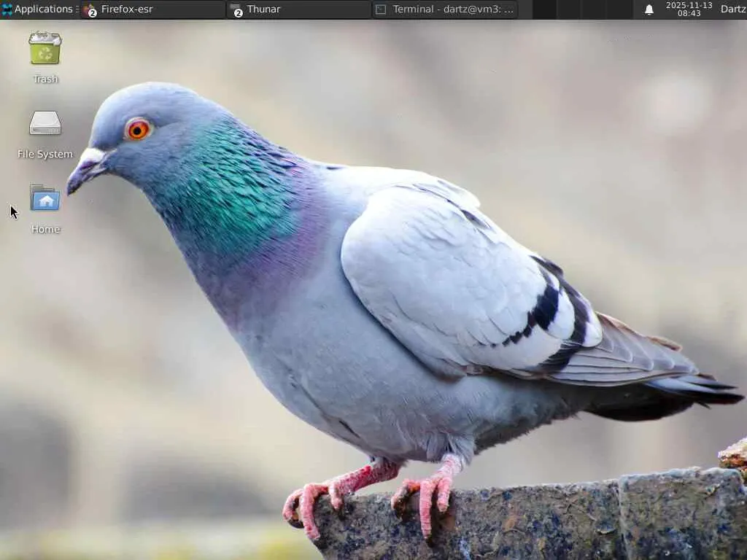Switch to the fourth workspace in the pager

click(x=619, y=9)
